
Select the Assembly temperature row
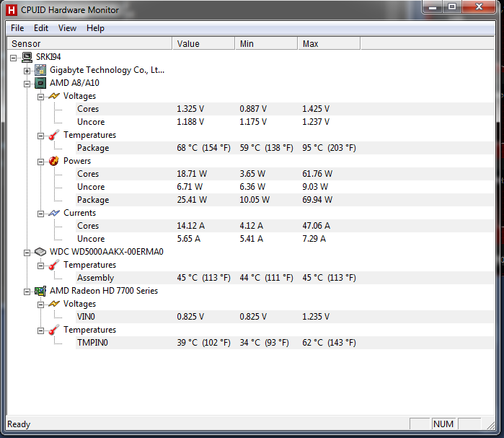(x=285, y=278)
